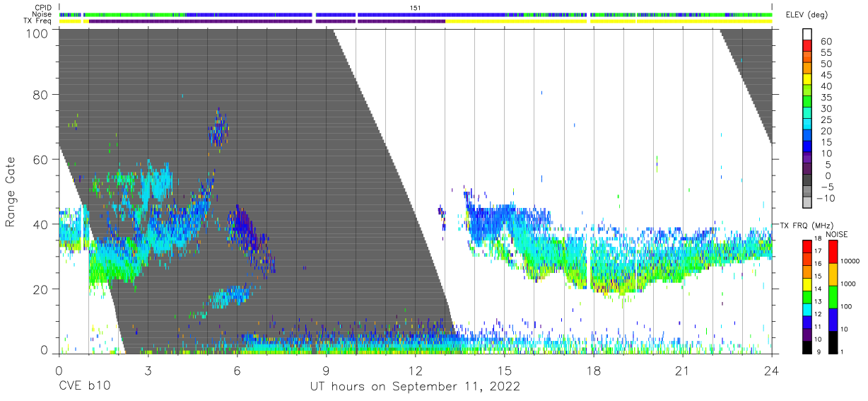
Task: Click the '15' tick on the UT hours axis
Action: point(505,370)
